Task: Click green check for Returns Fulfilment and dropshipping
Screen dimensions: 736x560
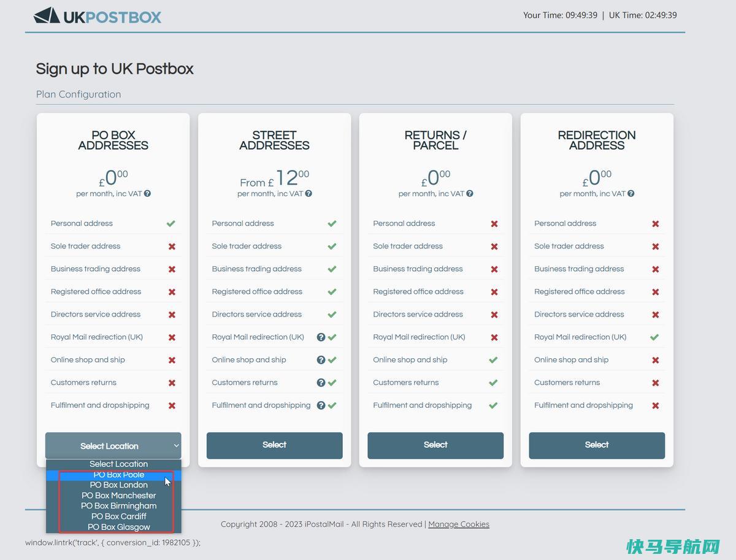Action: tap(493, 405)
